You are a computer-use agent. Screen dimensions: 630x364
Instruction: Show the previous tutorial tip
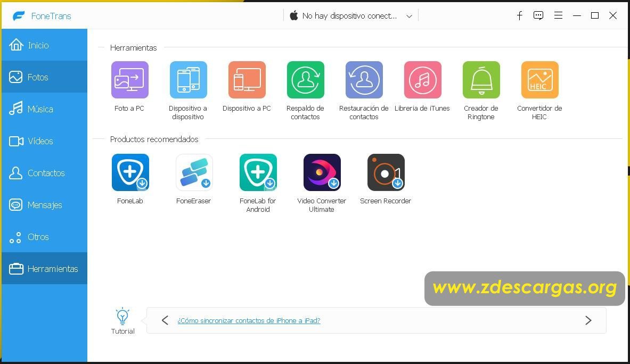pos(165,320)
